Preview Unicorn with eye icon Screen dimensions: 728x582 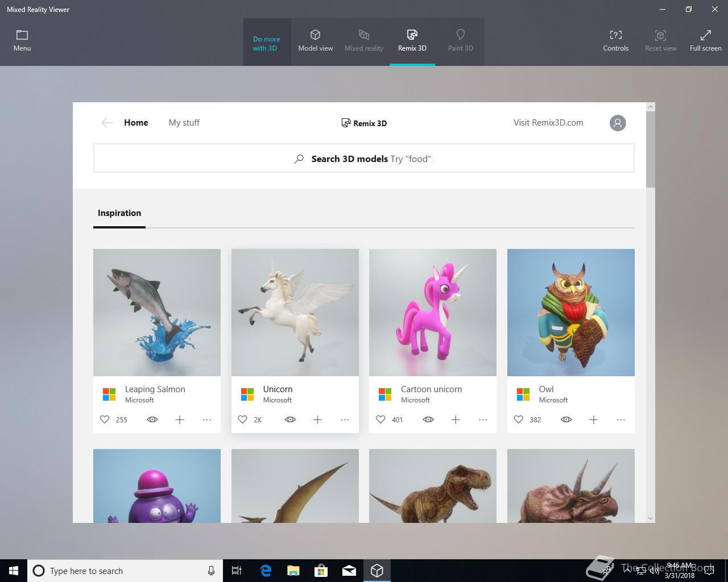pyautogui.click(x=290, y=419)
